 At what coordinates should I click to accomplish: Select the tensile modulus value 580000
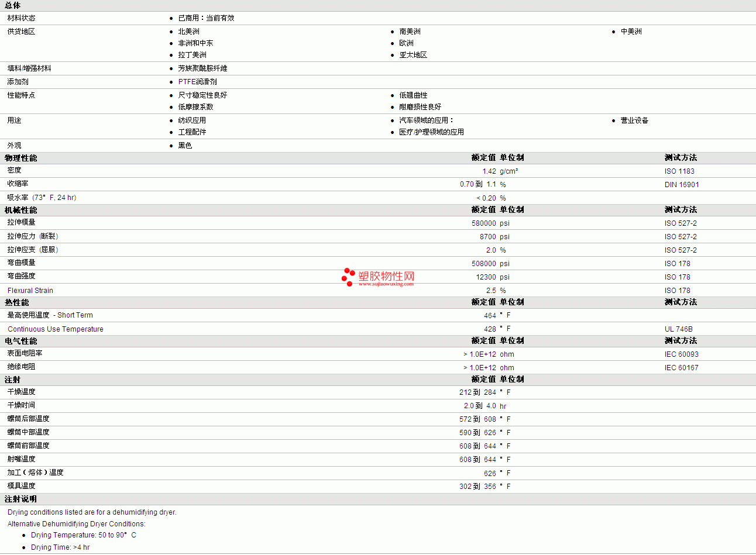pos(484,223)
